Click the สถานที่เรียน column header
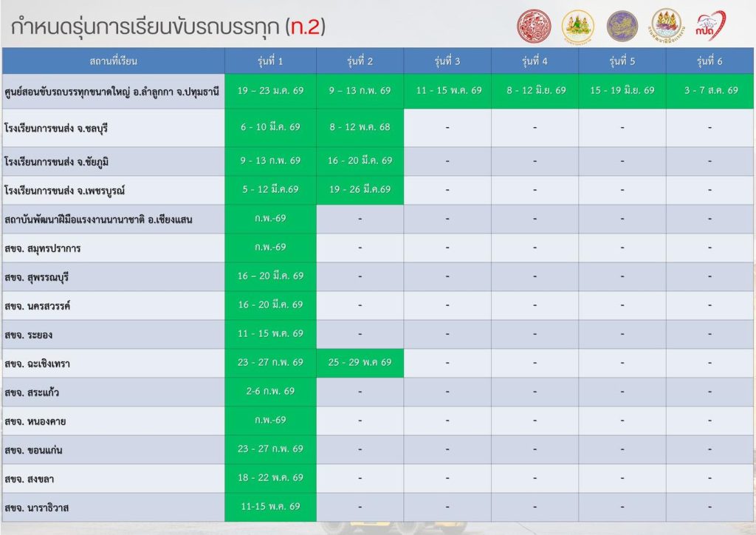The image size is (756, 535). (x=114, y=61)
